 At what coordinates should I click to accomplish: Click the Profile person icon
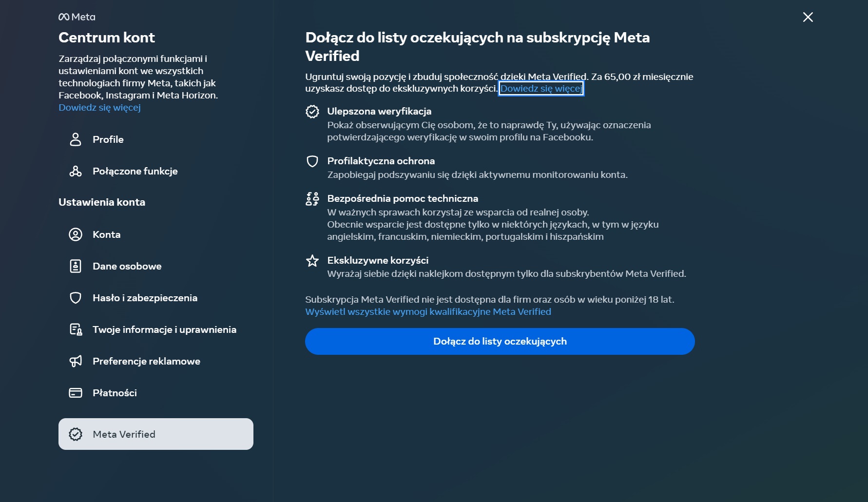pyautogui.click(x=76, y=139)
